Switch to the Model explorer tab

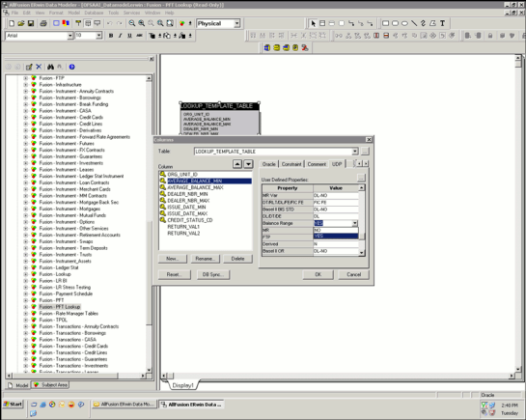18,385
